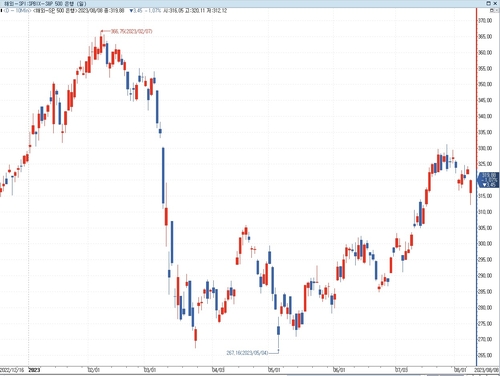Viewport: 500px width, 376px height.
Task: Click the 350.00 price axis label
Action: 485,84
